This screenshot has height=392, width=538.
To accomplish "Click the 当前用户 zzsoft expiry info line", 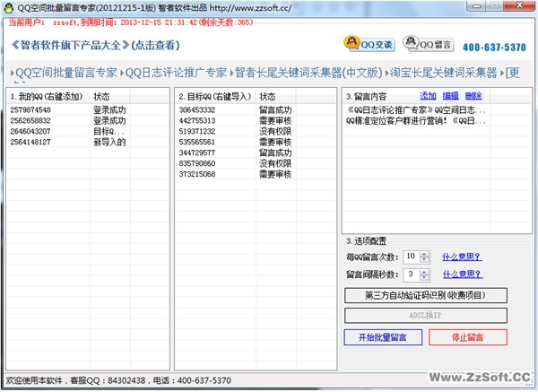I will coord(131,22).
